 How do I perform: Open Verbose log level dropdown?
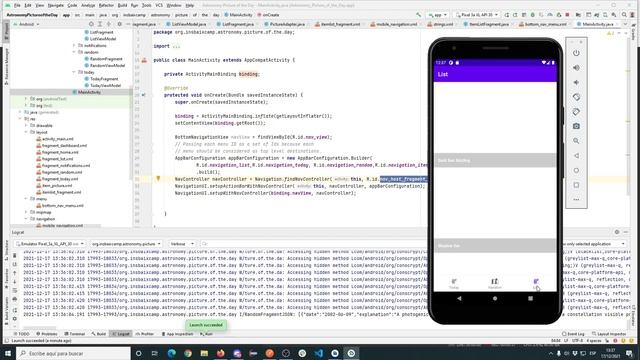182,244
